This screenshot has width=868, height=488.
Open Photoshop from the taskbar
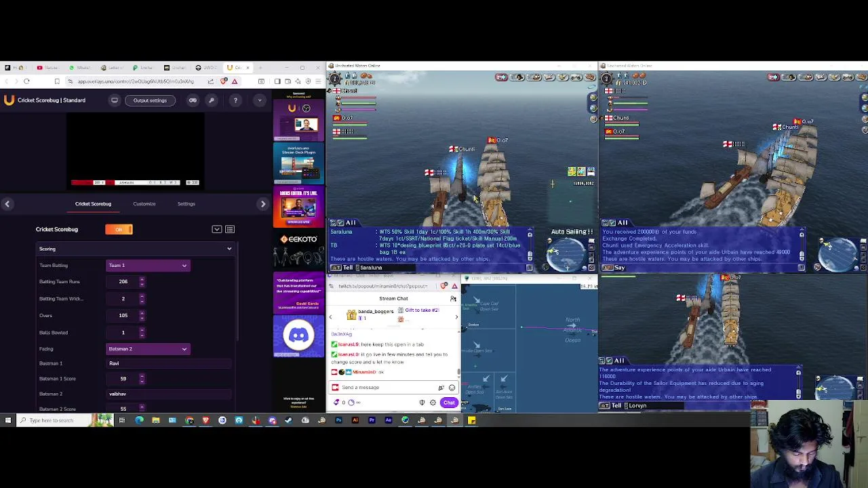(x=338, y=420)
